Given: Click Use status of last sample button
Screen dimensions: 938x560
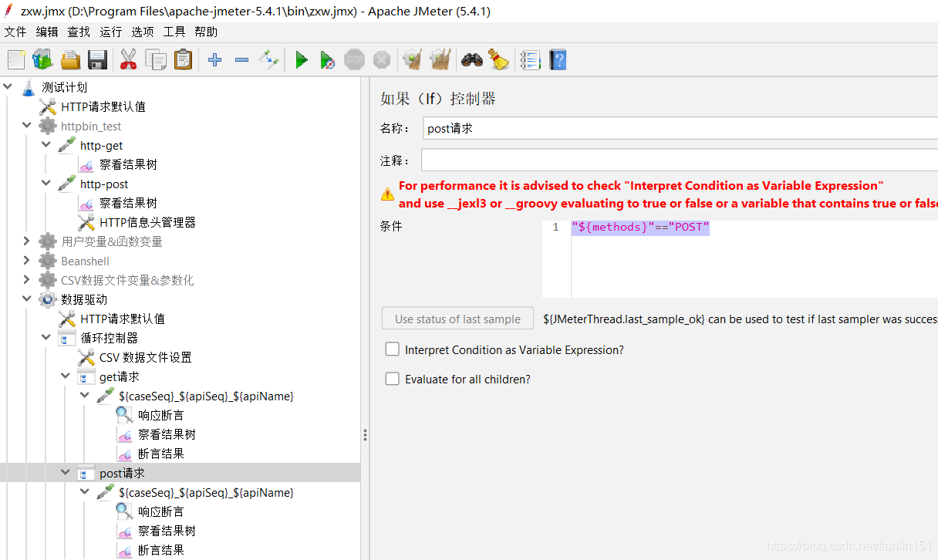Looking at the screenshot, I should [x=459, y=319].
